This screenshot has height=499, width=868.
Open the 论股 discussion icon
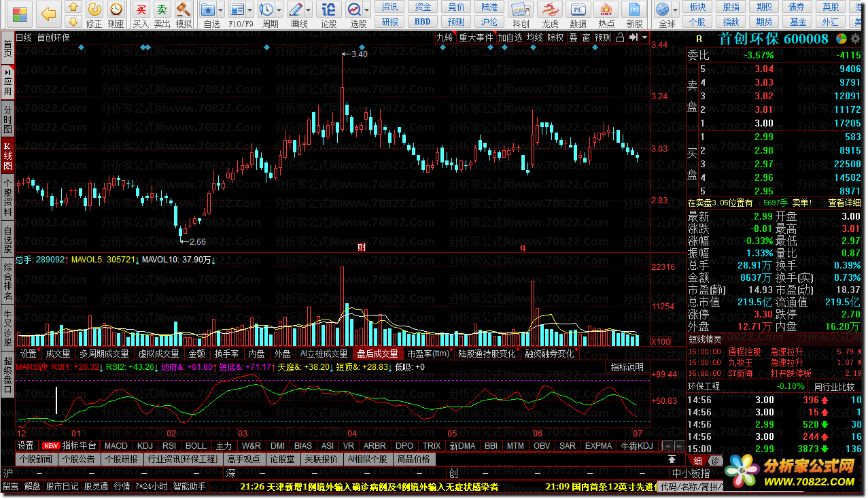[x=329, y=14]
